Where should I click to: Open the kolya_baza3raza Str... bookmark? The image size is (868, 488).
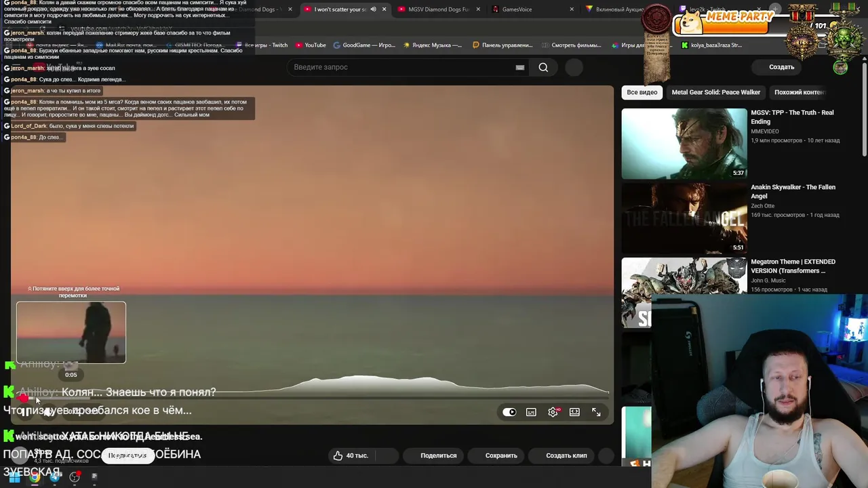point(711,45)
